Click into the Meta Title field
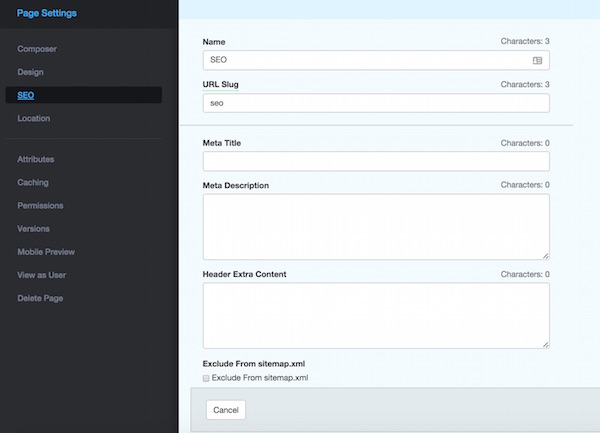The height and width of the screenshot is (433, 600). click(376, 161)
